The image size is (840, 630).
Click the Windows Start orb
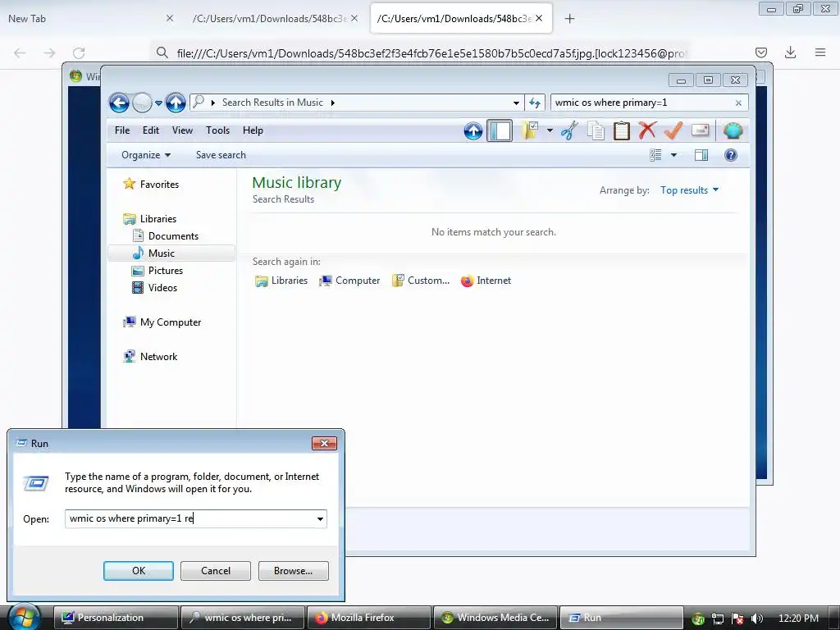click(x=24, y=617)
